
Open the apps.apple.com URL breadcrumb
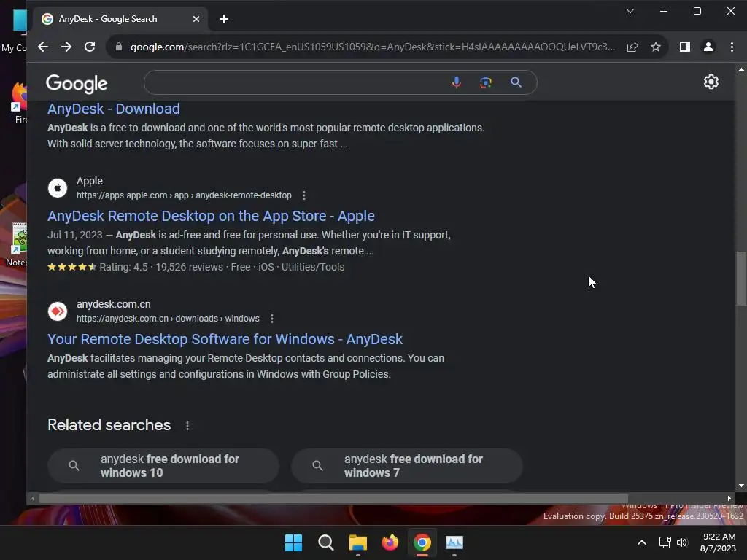click(184, 195)
